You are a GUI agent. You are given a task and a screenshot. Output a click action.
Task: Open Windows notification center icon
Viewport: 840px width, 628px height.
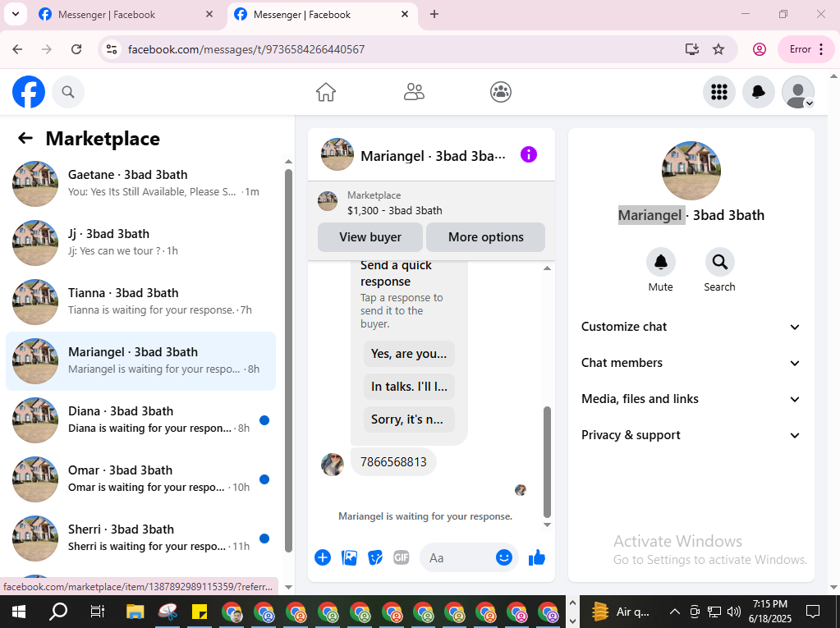coord(813,612)
